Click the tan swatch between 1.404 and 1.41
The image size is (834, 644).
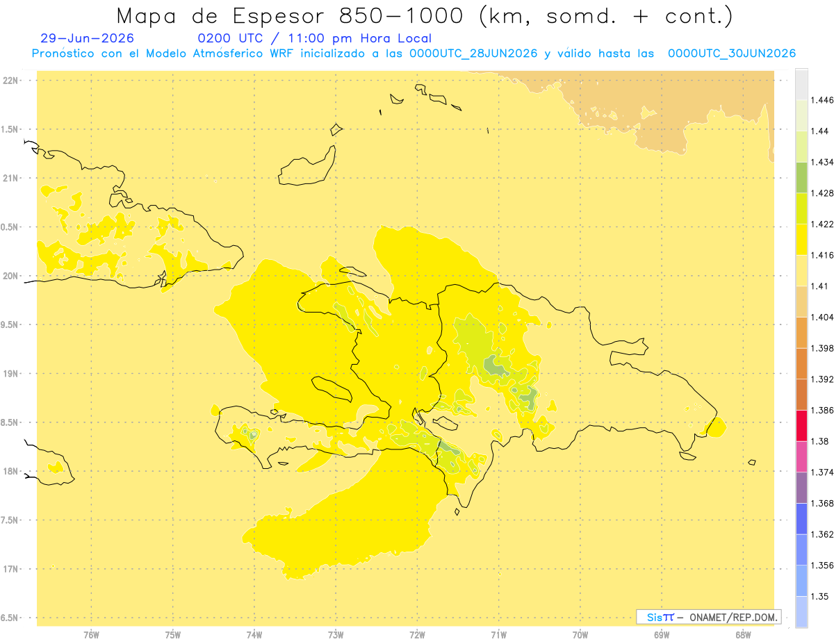[801, 302]
